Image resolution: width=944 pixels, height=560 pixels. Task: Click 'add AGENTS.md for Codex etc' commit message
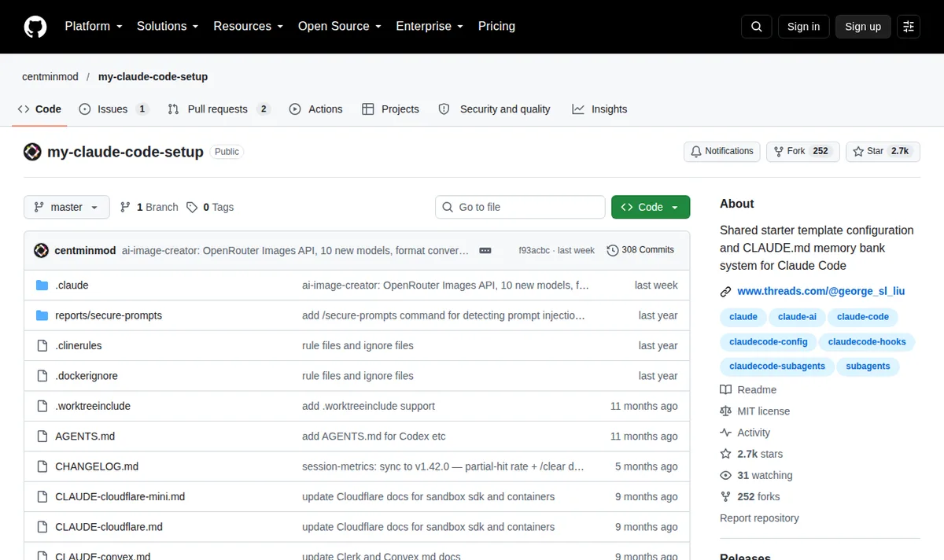(x=374, y=436)
